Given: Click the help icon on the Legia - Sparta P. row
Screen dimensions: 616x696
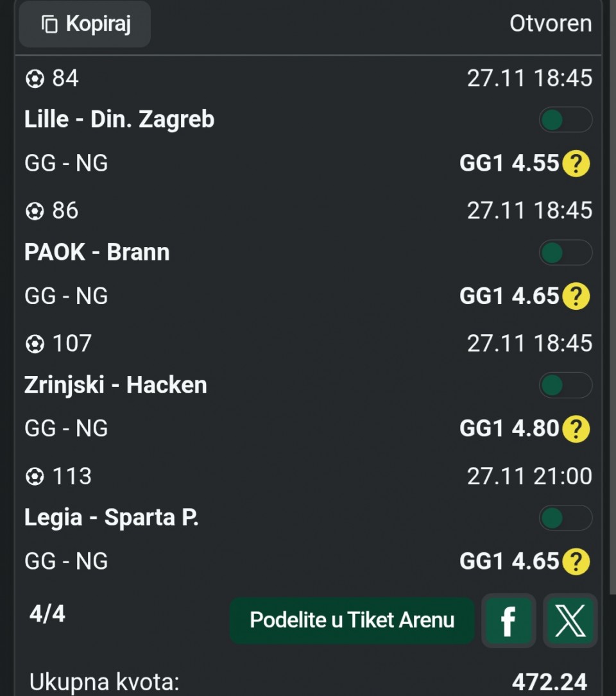Looking at the screenshot, I should click(576, 562).
